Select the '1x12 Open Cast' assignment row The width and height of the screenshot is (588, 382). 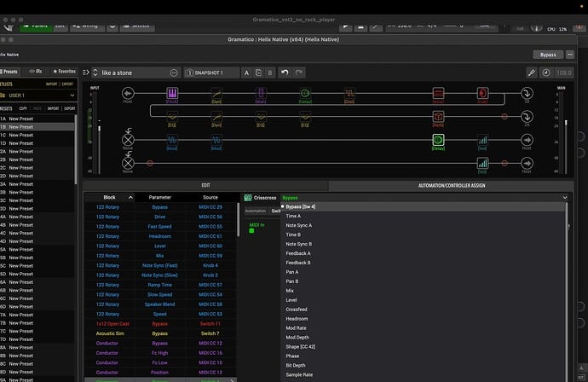point(160,324)
